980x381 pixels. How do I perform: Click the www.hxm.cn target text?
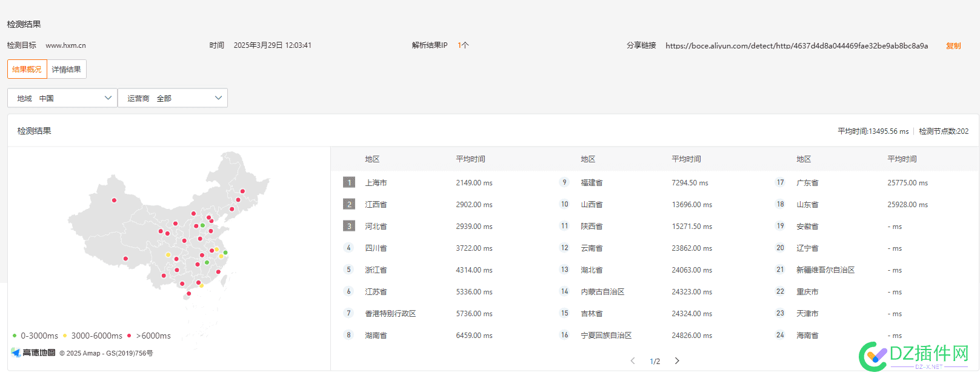pyautogui.click(x=65, y=45)
